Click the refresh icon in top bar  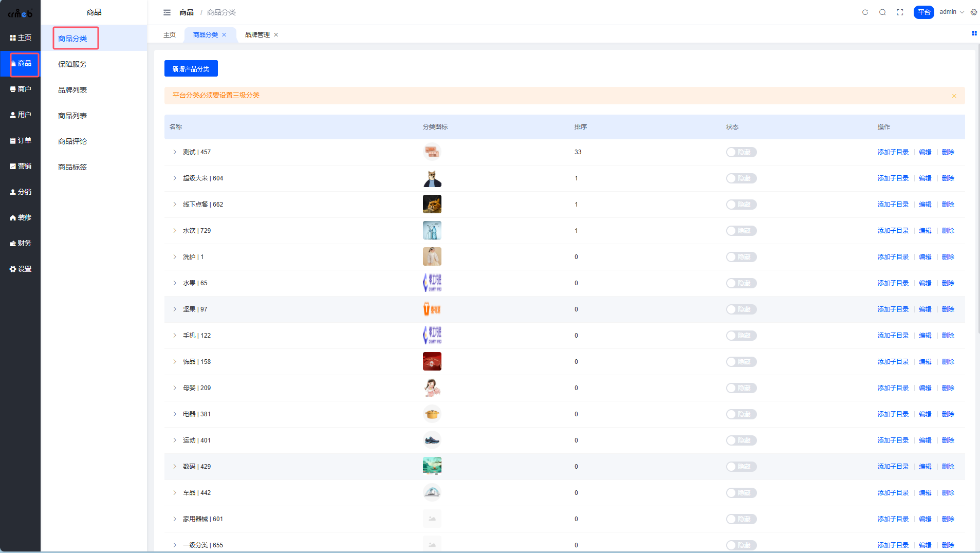coord(865,12)
